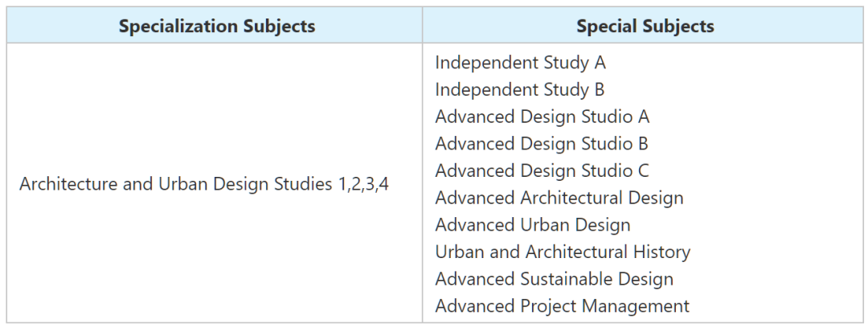The width and height of the screenshot is (868, 328).
Task: Click Advanced Sustainable Design
Action: point(554,279)
